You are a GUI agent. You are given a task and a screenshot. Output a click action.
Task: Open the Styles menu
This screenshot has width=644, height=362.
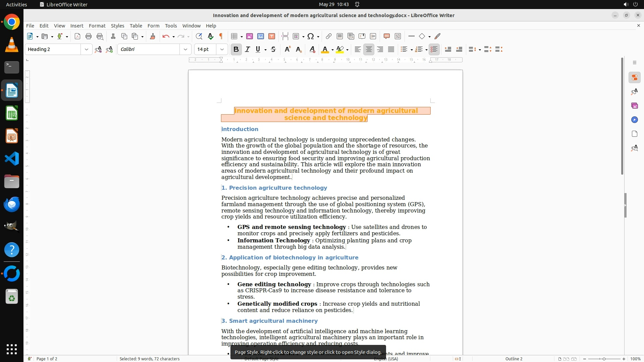tap(117, 25)
